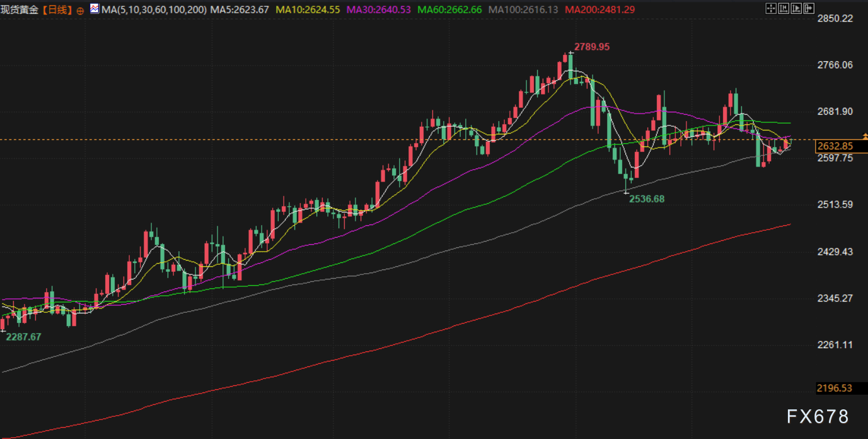The height and width of the screenshot is (439, 868).
Task: Click the magenta MA30:2640.53 legend entry
Action: tap(379, 10)
